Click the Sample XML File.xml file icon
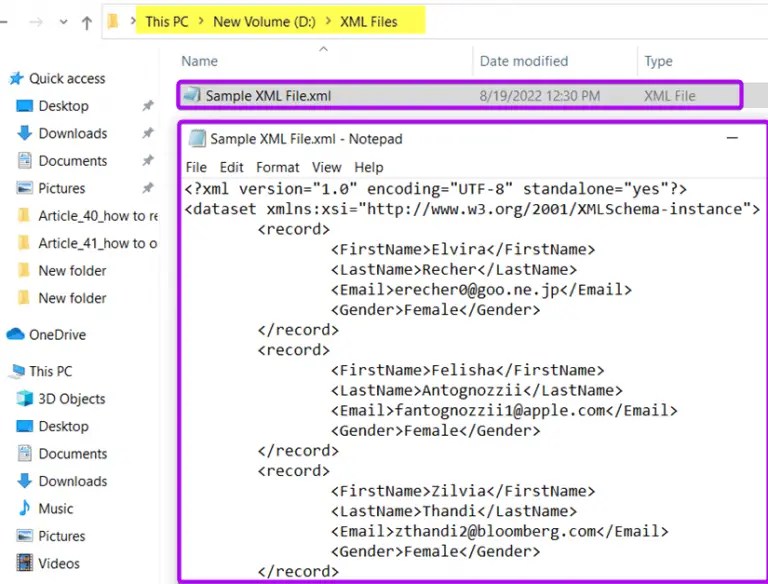 (192, 95)
